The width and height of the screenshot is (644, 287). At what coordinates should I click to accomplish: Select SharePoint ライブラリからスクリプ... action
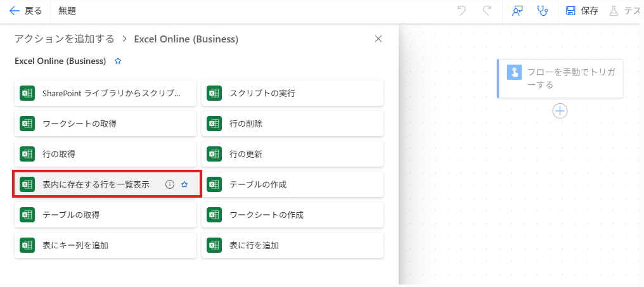pos(106,93)
